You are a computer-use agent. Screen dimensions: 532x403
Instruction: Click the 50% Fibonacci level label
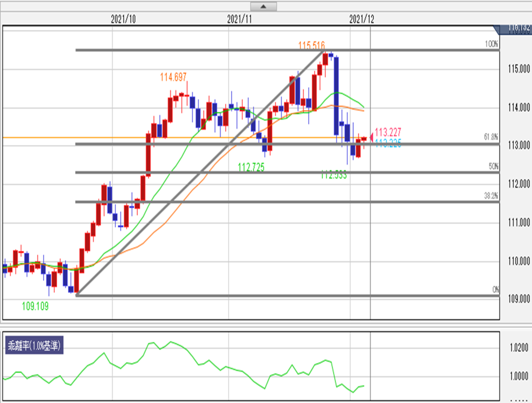click(493, 166)
